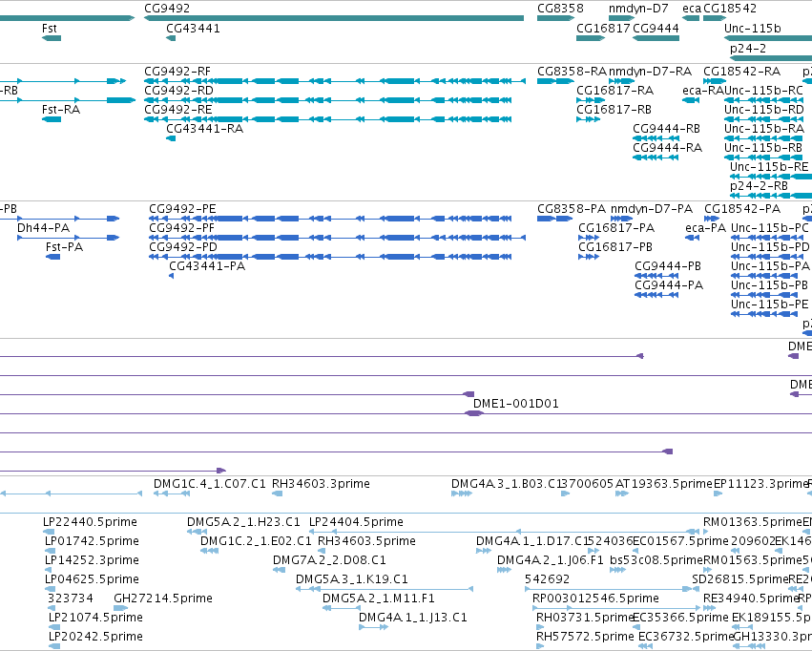Click EST EC36732.5prime
Screen dimensions: 812x651
coord(687,637)
